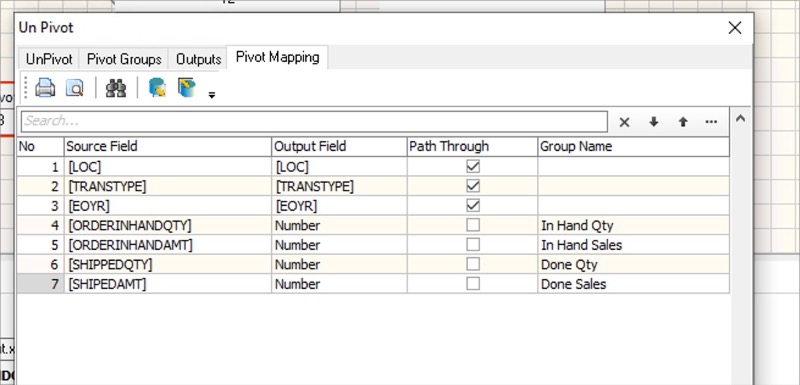Click the No column header
800x385 pixels.
[x=40, y=146]
